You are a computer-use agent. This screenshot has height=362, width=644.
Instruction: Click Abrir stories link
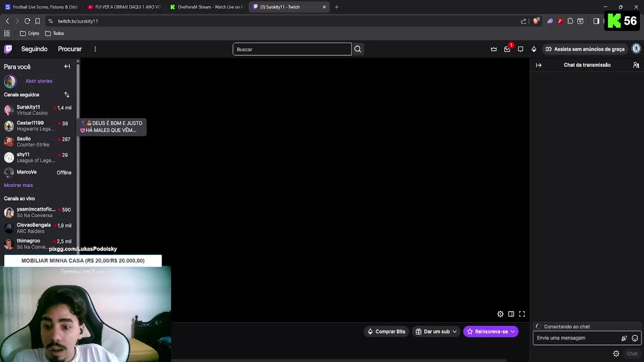coord(39,81)
